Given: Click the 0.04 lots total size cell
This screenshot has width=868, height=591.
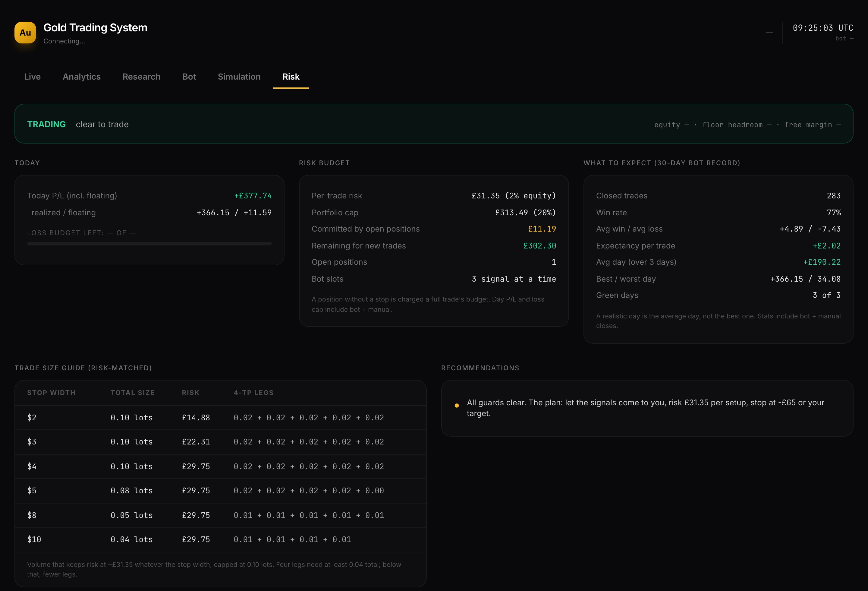Looking at the screenshot, I should [131, 540].
